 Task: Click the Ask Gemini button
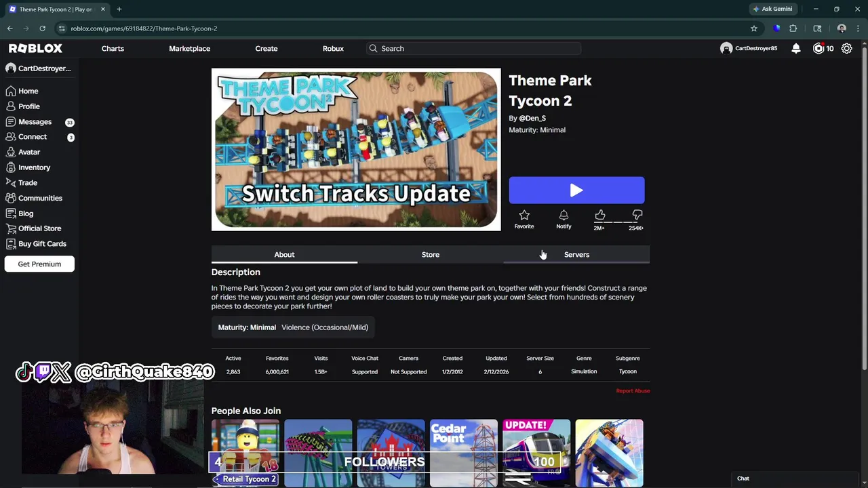tap(772, 9)
